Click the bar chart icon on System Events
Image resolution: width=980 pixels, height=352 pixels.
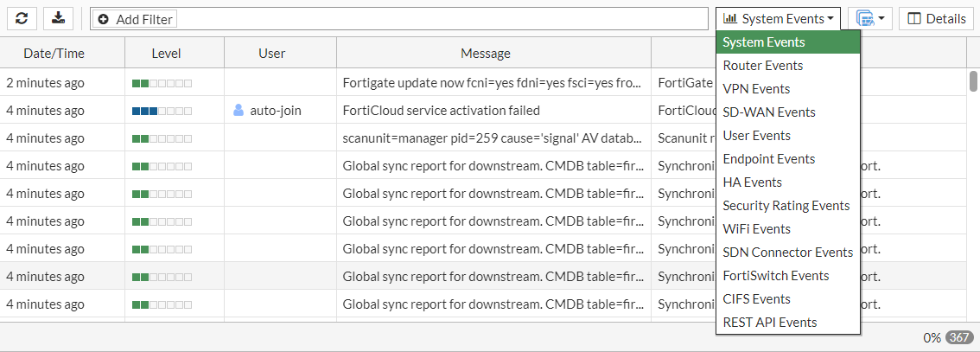tap(730, 18)
